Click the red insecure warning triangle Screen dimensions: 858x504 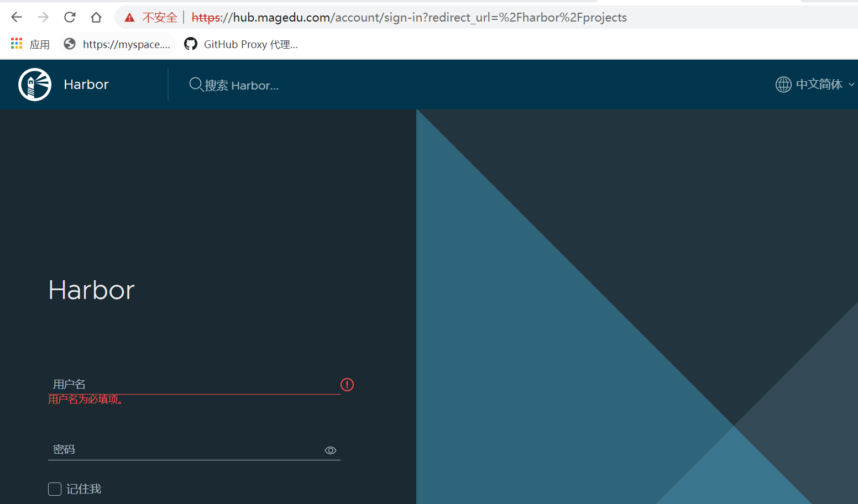coord(130,18)
